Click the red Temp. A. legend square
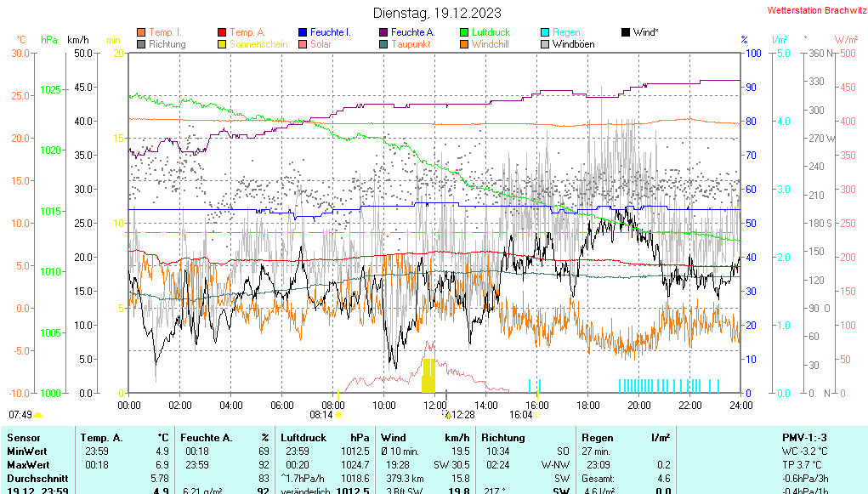 (x=223, y=32)
